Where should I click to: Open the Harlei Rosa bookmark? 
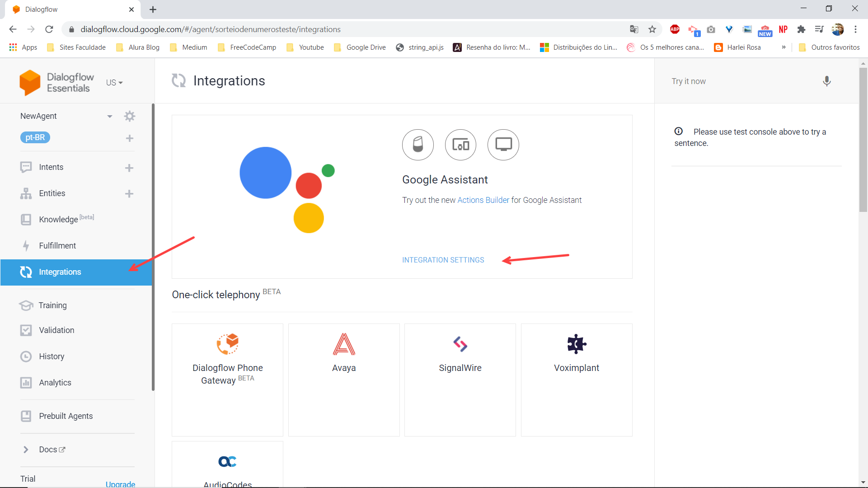(x=737, y=47)
